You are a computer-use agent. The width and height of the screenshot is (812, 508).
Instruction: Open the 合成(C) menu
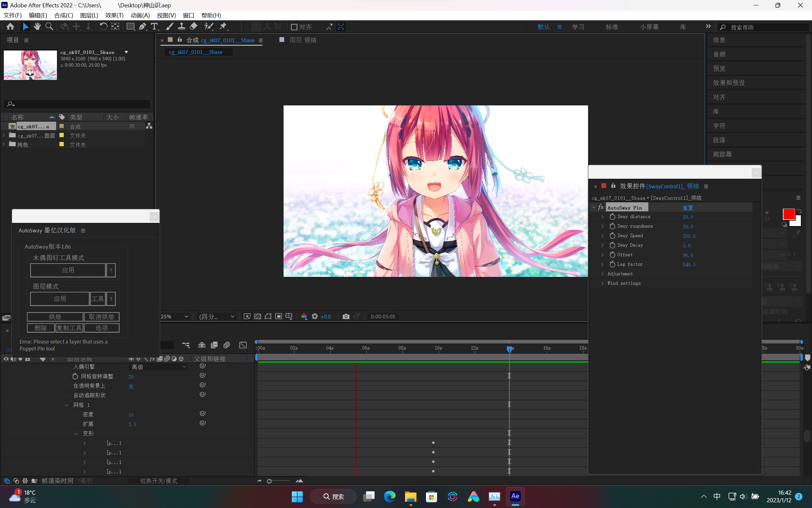[63, 16]
